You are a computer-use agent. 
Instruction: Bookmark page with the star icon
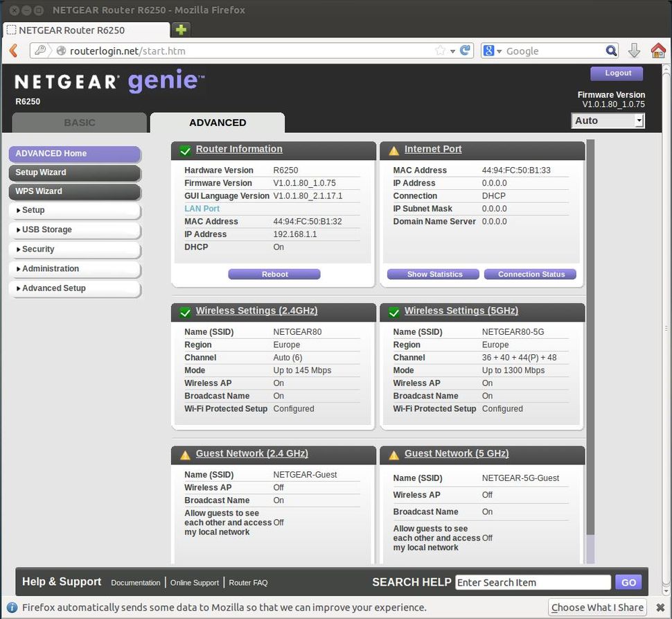pos(440,51)
